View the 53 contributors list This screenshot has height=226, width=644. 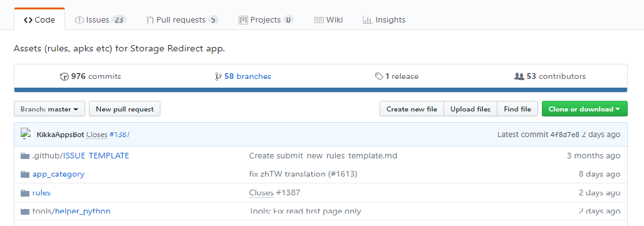click(x=550, y=76)
